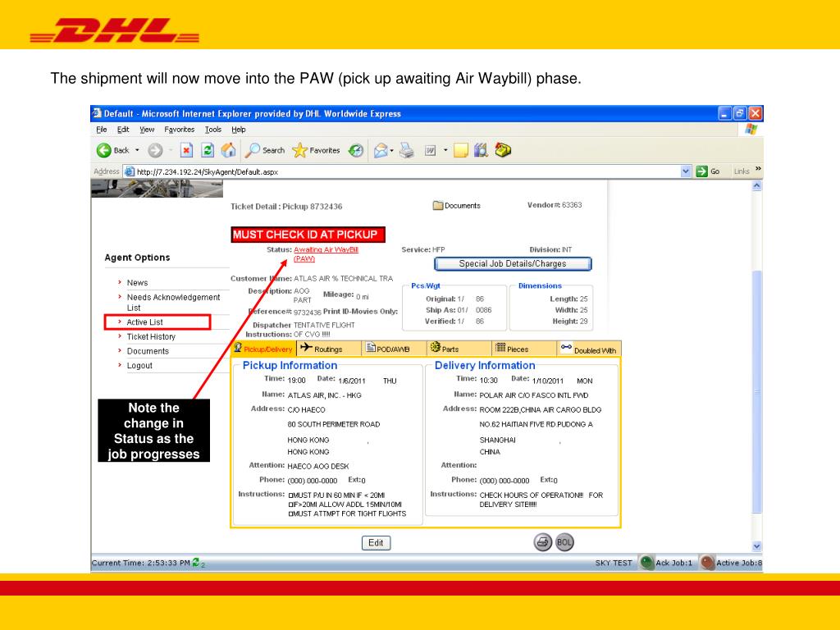Open Documents in Agent Options

click(148, 351)
